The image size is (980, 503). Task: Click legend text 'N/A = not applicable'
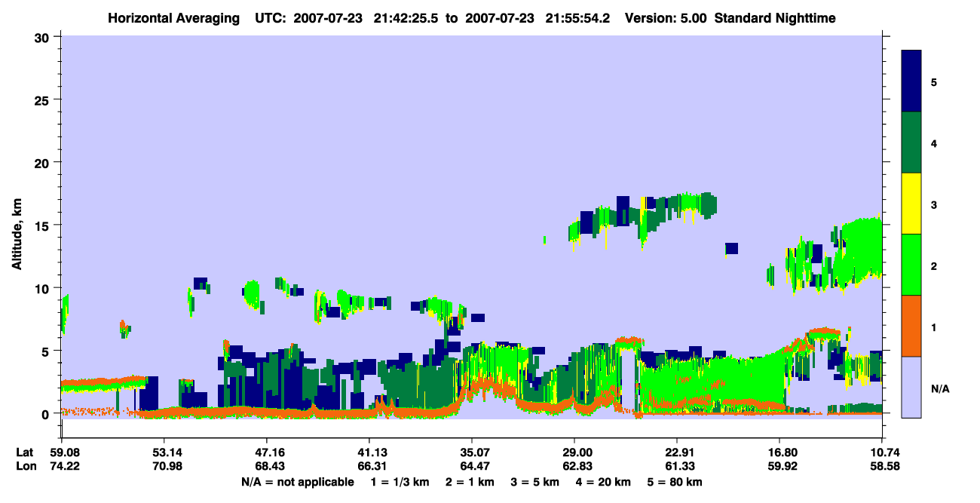[x=298, y=482]
